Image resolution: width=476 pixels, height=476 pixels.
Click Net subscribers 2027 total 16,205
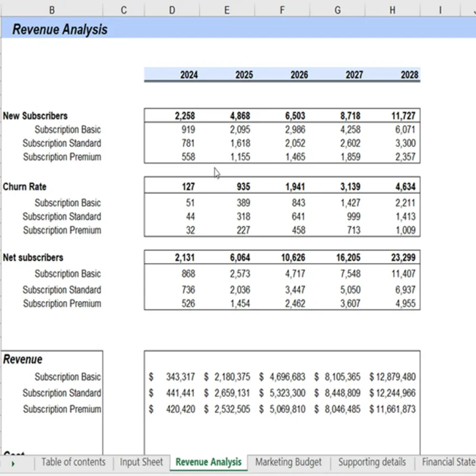348,258
